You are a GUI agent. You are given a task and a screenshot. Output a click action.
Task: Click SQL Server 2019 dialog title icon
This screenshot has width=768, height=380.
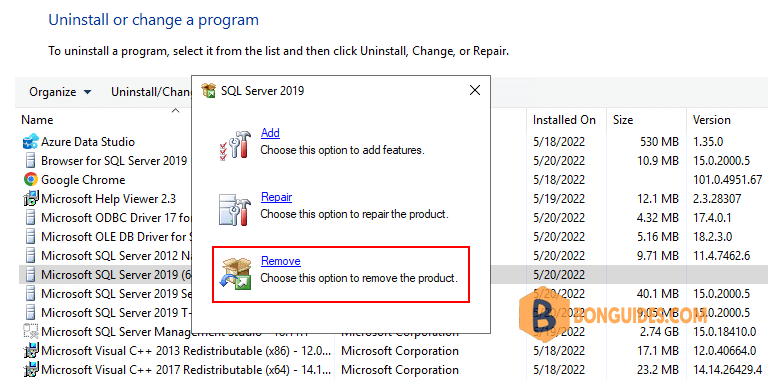tap(209, 91)
